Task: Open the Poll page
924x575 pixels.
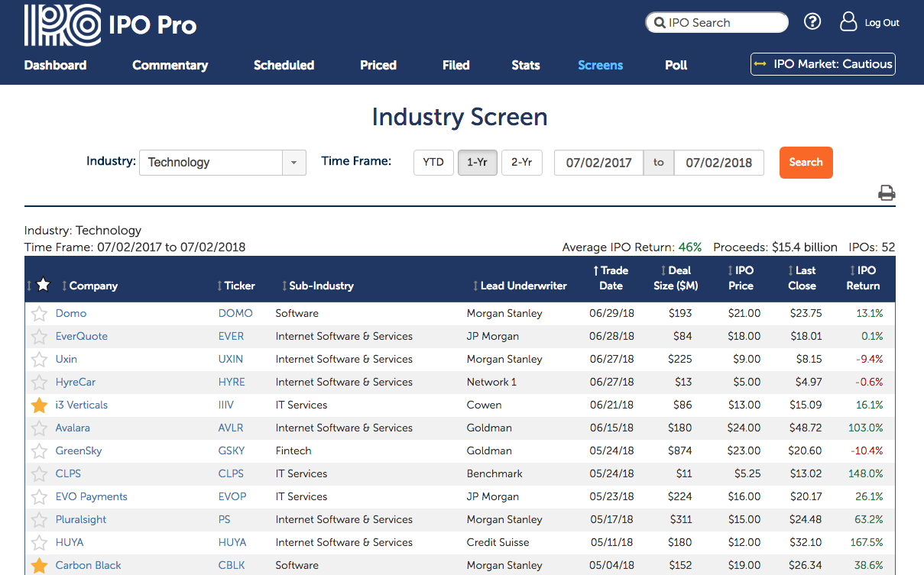Action: tap(676, 65)
